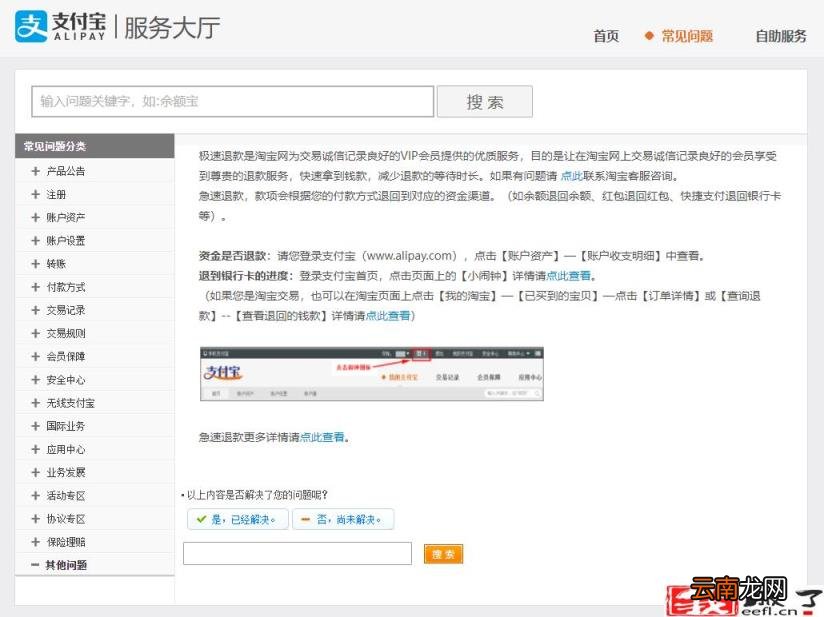Open 点此查看 link after 查看退回的钱款
Image resolution: width=824 pixels, height=617 pixels.
pyautogui.click(x=388, y=316)
